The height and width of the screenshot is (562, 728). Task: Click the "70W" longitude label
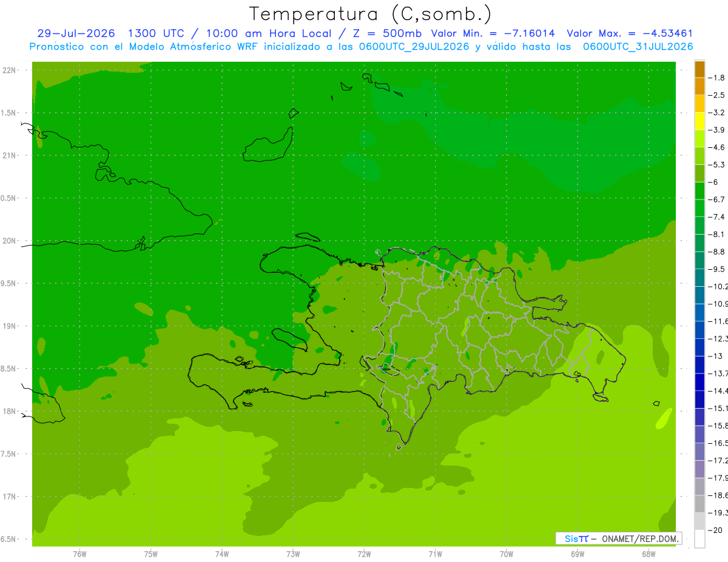(507, 555)
